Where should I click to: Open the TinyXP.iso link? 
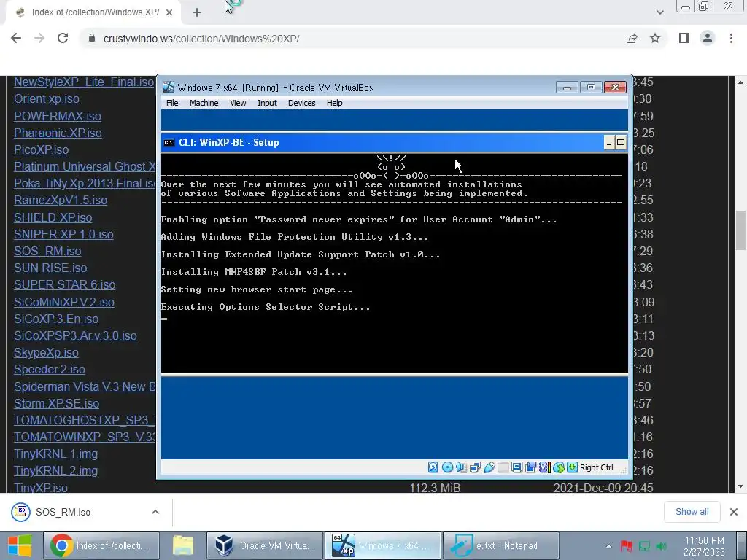41,487
